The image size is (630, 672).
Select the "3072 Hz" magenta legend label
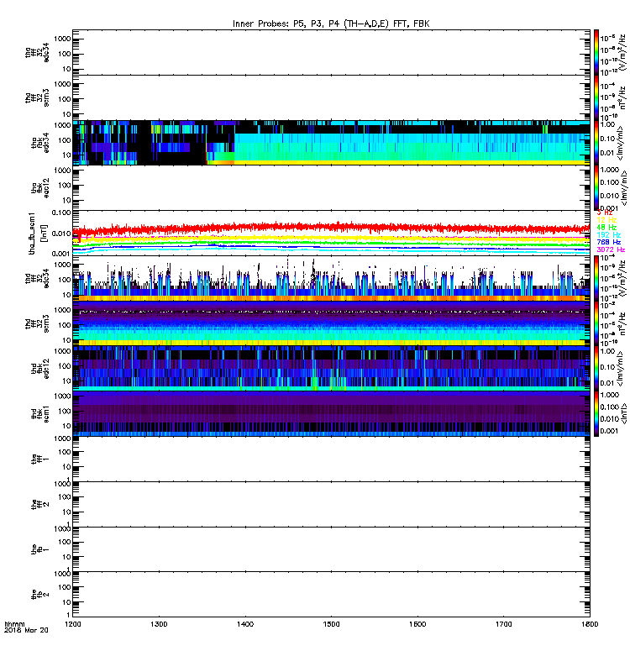point(611,249)
